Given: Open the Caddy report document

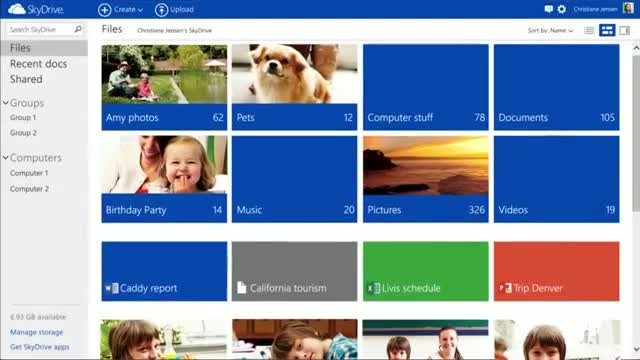Looking at the screenshot, I should pyautogui.click(x=164, y=271).
